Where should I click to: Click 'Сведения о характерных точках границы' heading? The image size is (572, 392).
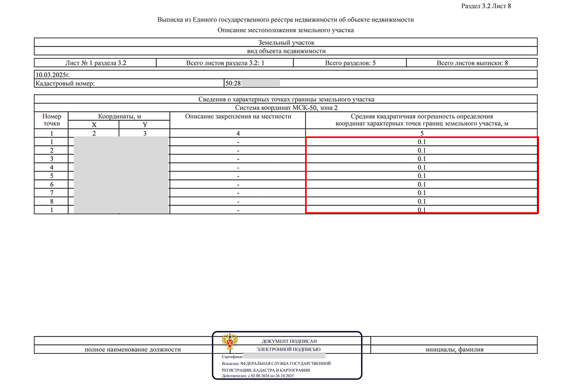click(x=286, y=99)
